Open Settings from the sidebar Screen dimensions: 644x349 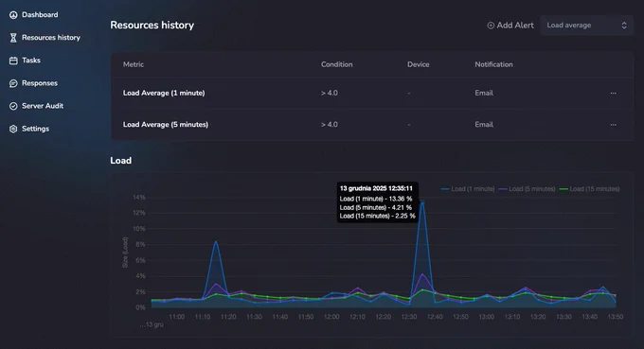point(35,129)
